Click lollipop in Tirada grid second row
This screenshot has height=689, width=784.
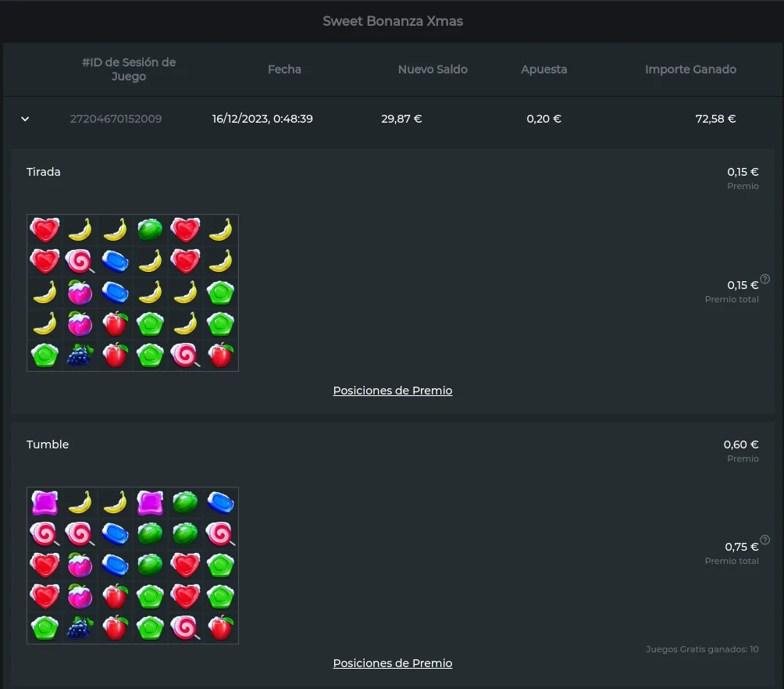[80, 261]
